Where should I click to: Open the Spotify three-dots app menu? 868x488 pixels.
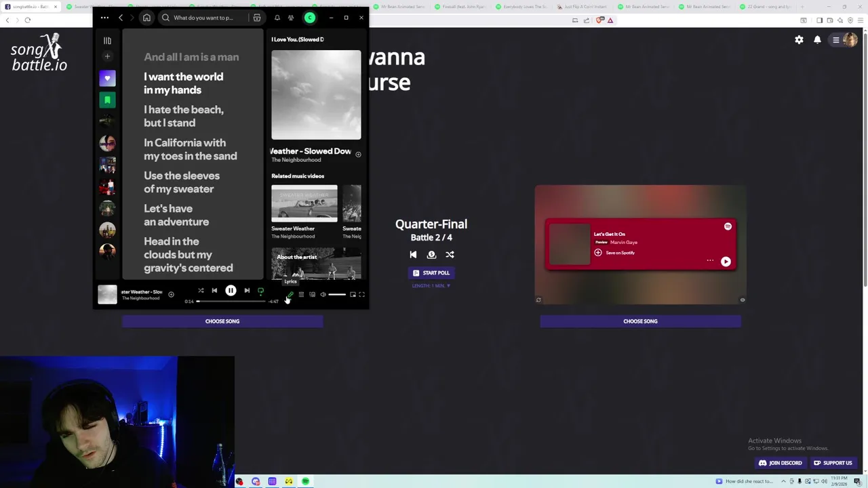click(x=104, y=18)
